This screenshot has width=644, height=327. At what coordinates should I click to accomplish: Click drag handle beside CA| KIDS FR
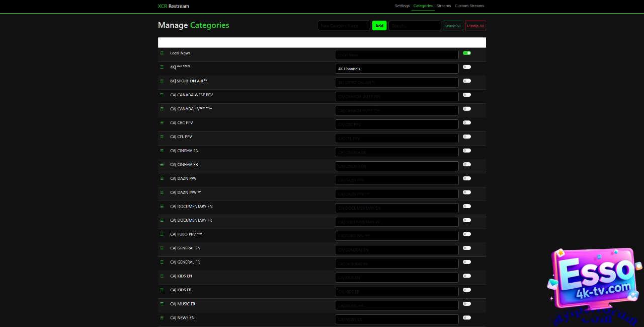(162, 290)
